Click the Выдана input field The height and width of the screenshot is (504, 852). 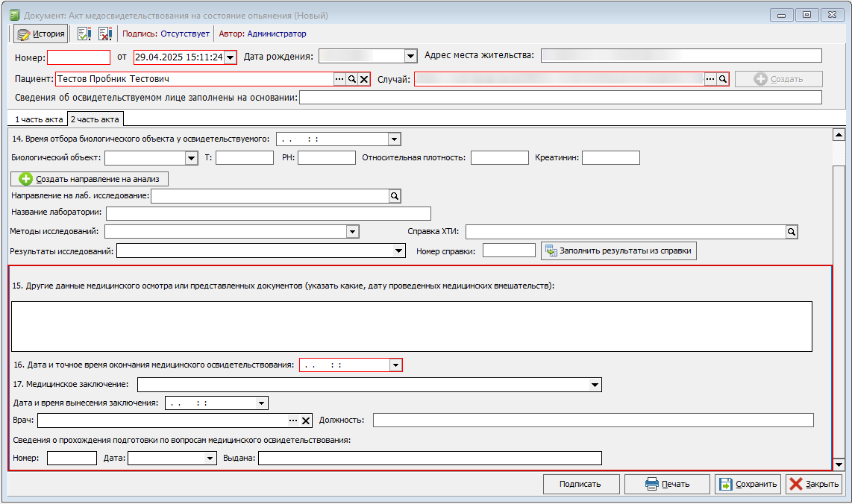(x=430, y=459)
